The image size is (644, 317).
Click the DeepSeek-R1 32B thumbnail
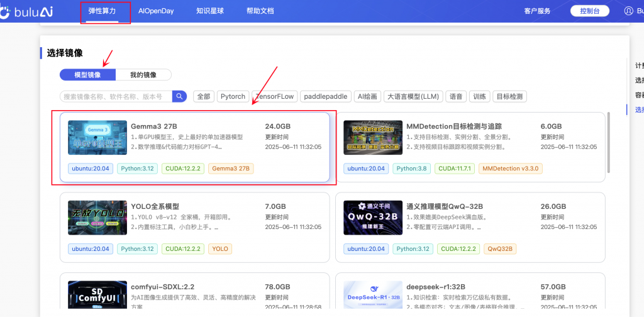[373, 295]
